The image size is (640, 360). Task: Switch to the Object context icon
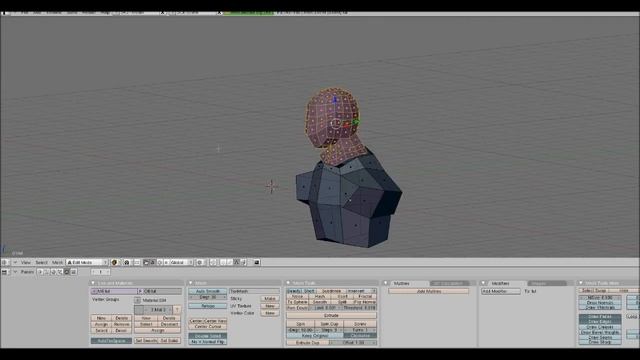pyautogui.click(x=60, y=272)
